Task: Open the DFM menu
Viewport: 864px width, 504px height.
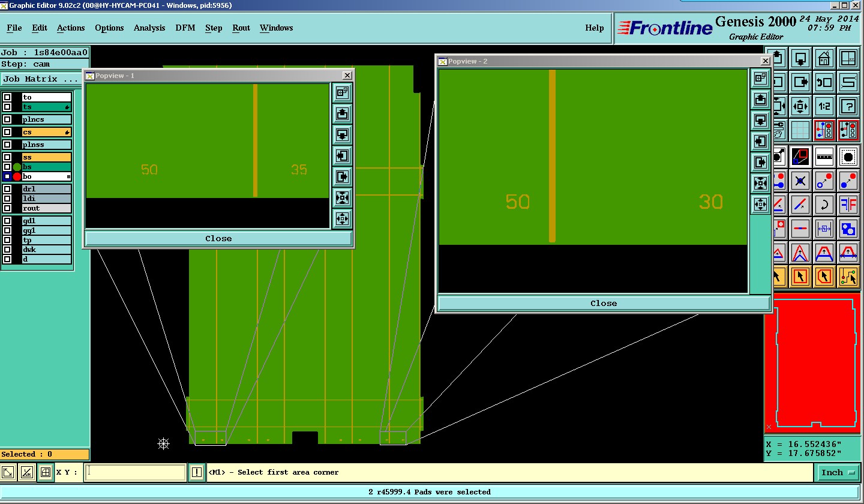Action: 185,28
